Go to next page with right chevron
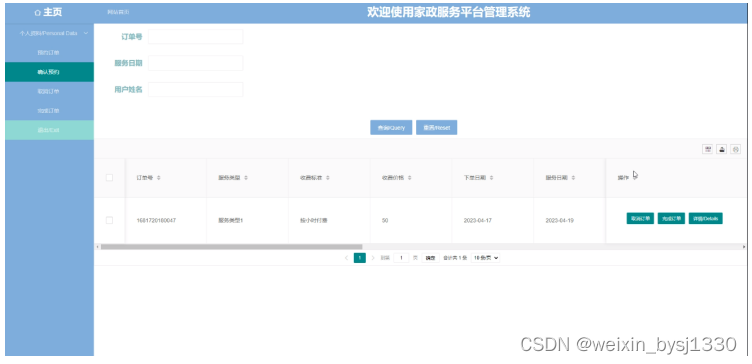752x364 pixels. pyautogui.click(x=373, y=258)
